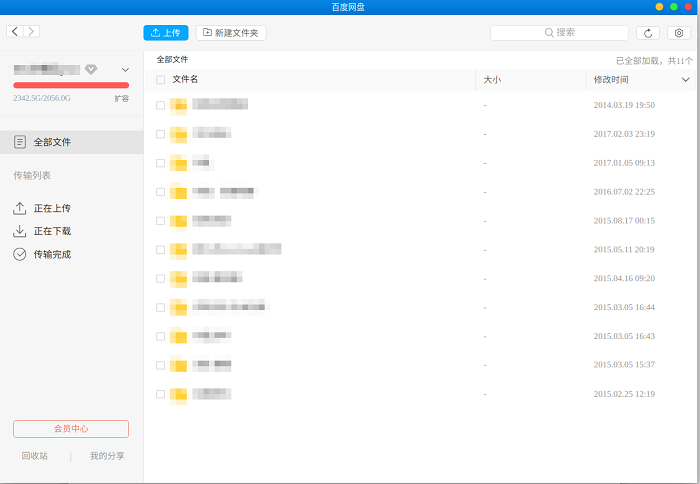Open 回收站 recycle bin

[x=34, y=456]
